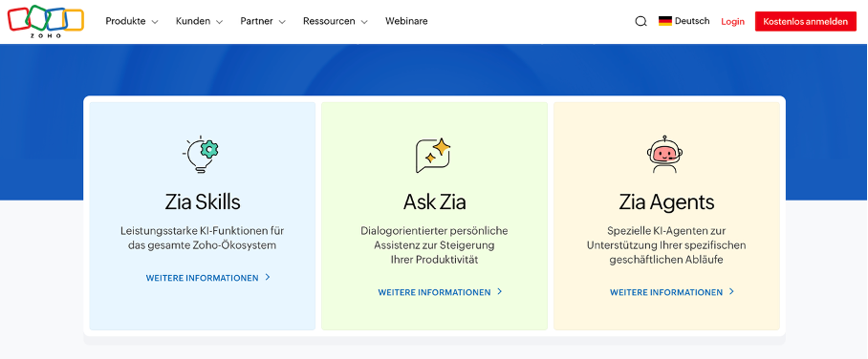868x359 pixels.
Task: Expand the Partner menu chevron
Action: coord(282,22)
